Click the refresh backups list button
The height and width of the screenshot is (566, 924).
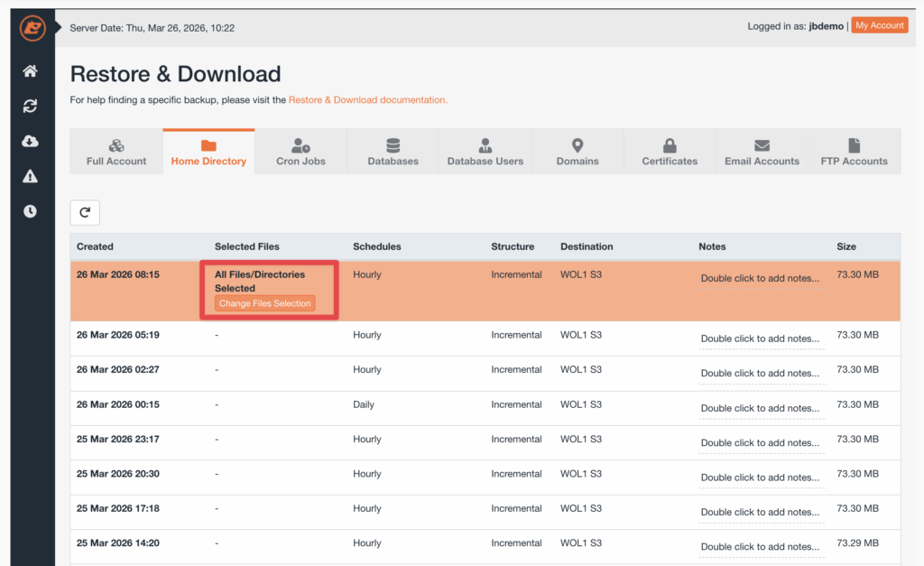click(85, 212)
